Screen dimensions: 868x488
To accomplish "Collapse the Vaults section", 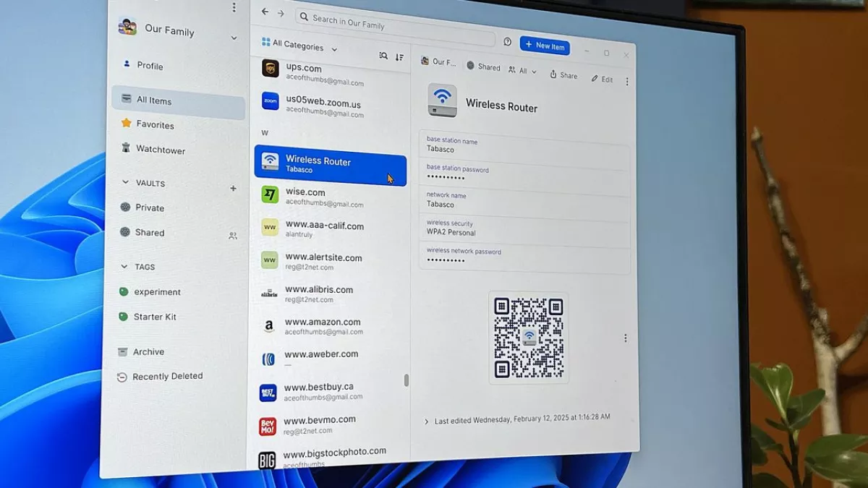I will pos(125,183).
